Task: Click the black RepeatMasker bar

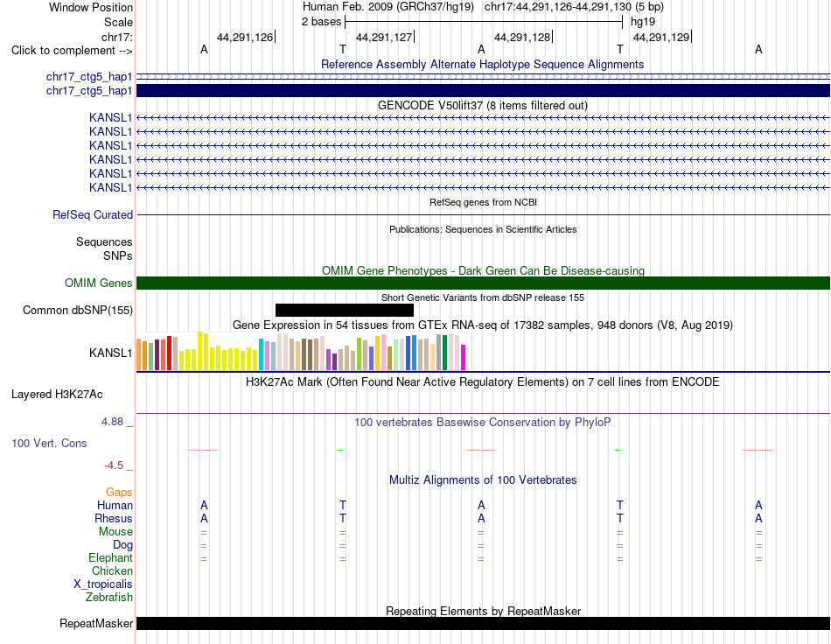Action: (483, 623)
